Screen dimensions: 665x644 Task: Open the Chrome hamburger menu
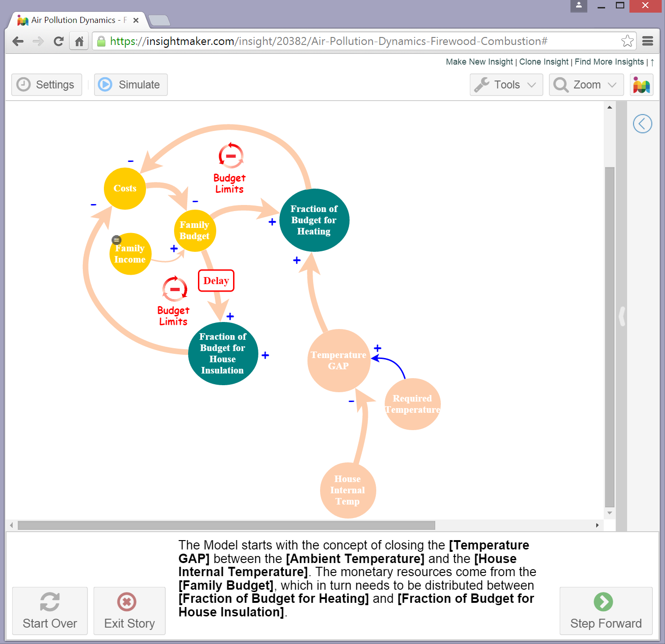[x=648, y=41]
